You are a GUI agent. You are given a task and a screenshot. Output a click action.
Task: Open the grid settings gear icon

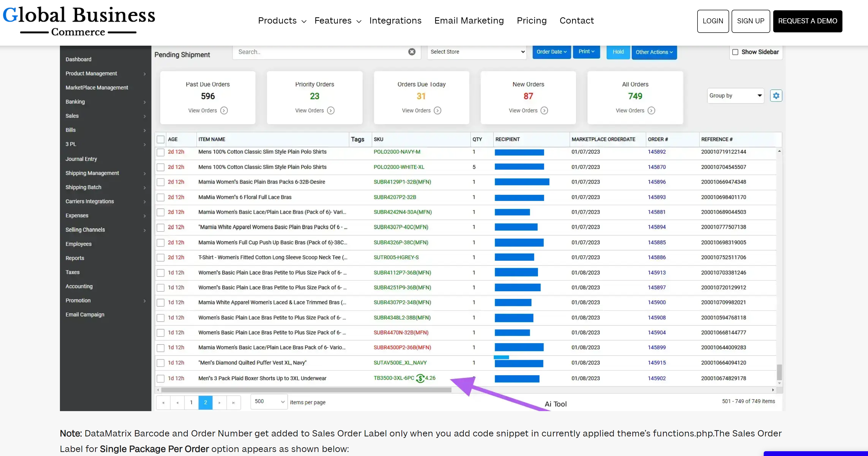point(776,95)
